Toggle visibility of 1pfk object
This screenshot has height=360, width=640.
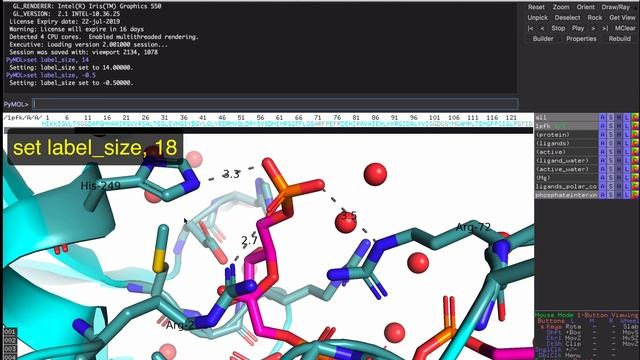(x=567, y=126)
